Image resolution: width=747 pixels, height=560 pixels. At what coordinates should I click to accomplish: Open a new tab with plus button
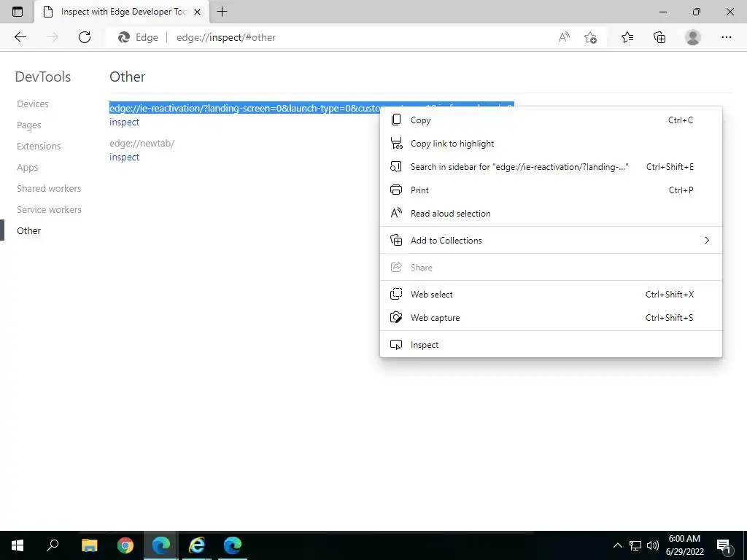point(222,12)
